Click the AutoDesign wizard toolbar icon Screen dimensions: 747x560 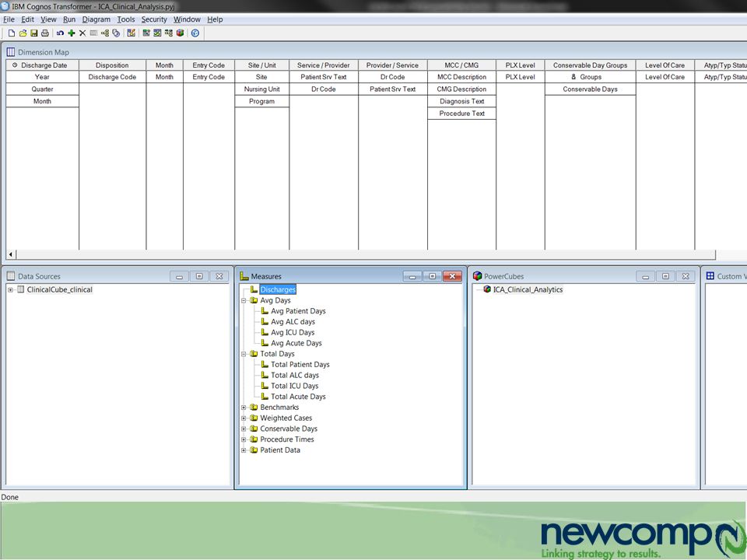[131, 33]
